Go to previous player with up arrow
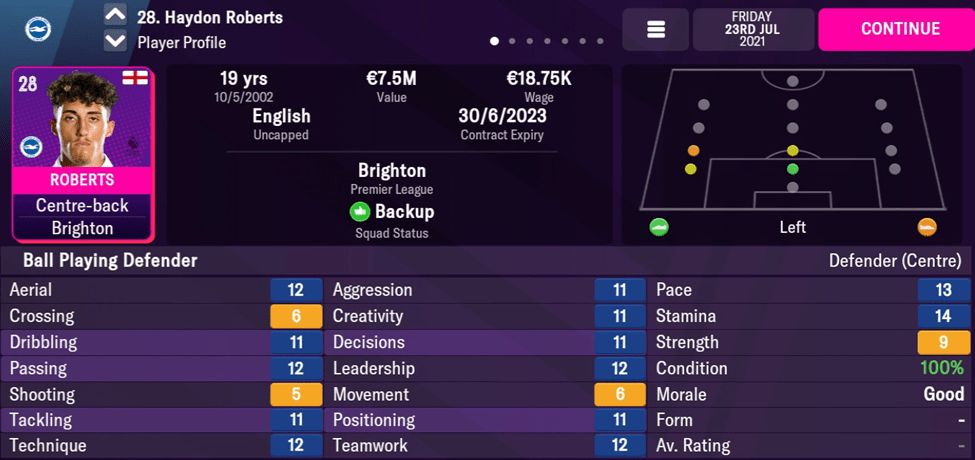The height and width of the screenshot is (460, 975). pos(116,16)
